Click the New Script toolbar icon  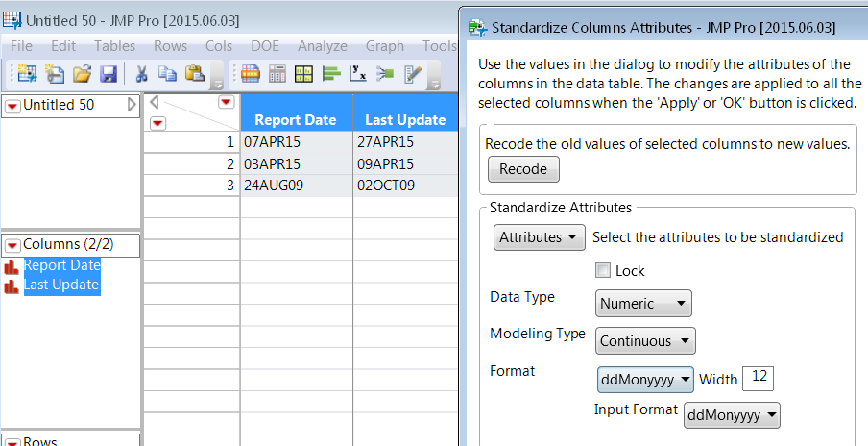click(54, 73)
